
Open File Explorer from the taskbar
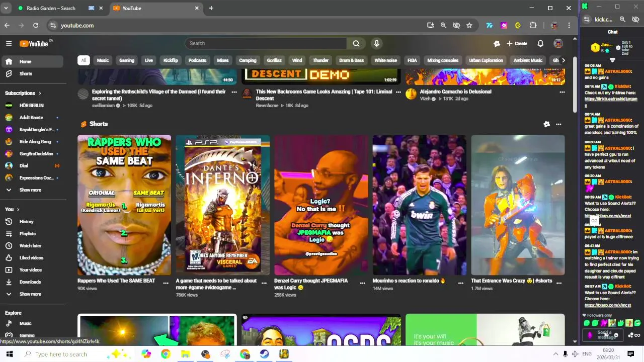[x=185, y=354]
